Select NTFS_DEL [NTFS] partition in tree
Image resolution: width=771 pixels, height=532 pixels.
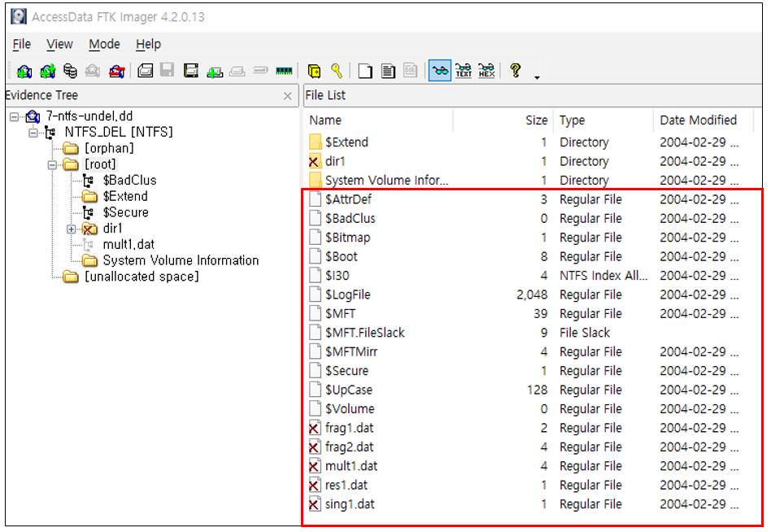[x=119, y=132]
